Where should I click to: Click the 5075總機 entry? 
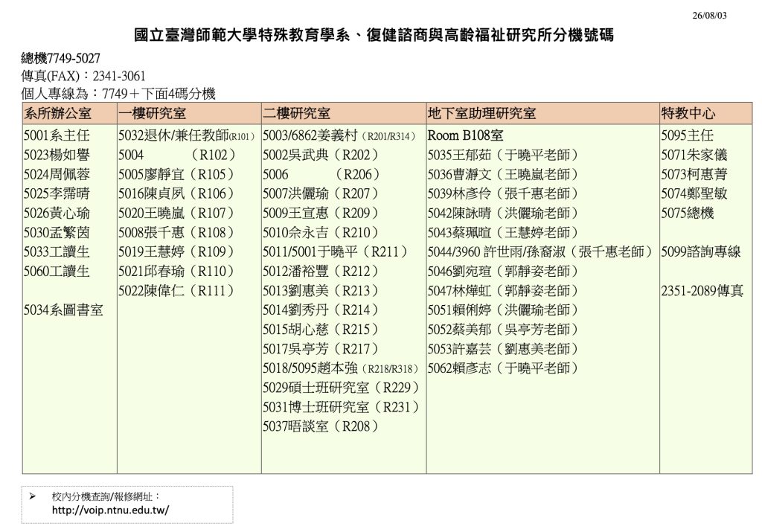pyautogui.click(x=687, y=214)
